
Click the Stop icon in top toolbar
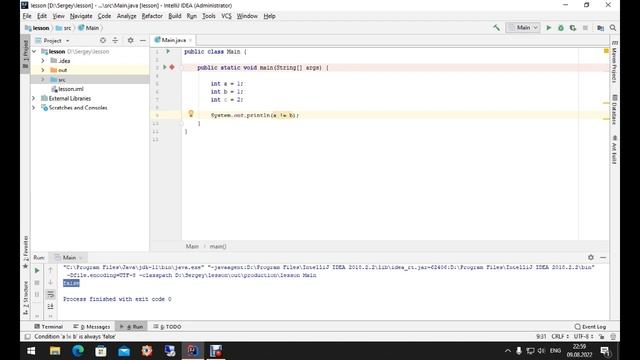click(x=585, y=28)
